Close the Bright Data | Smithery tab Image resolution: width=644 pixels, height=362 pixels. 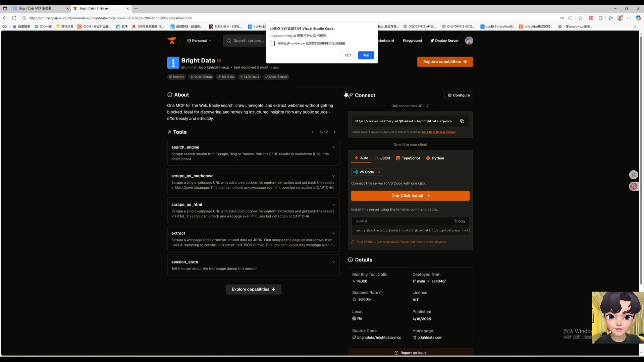[x=127, y=8]
